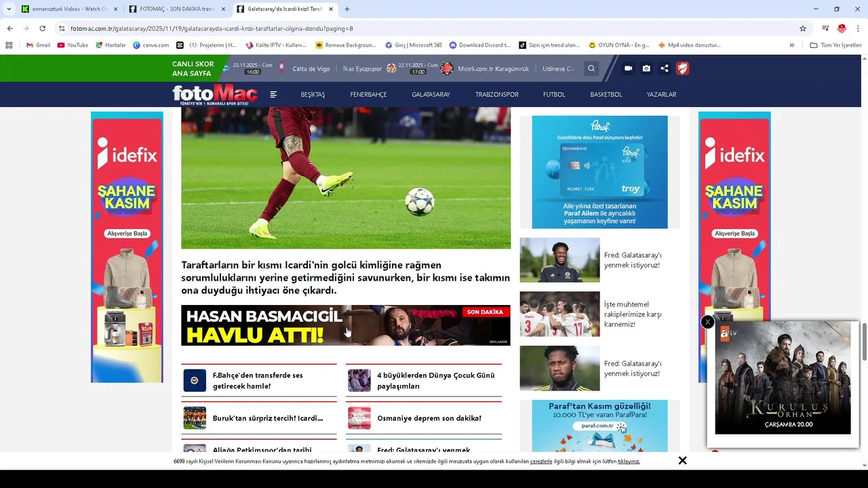Click the site info icon in address bar

pyautogui.click(x=62, y=28)
